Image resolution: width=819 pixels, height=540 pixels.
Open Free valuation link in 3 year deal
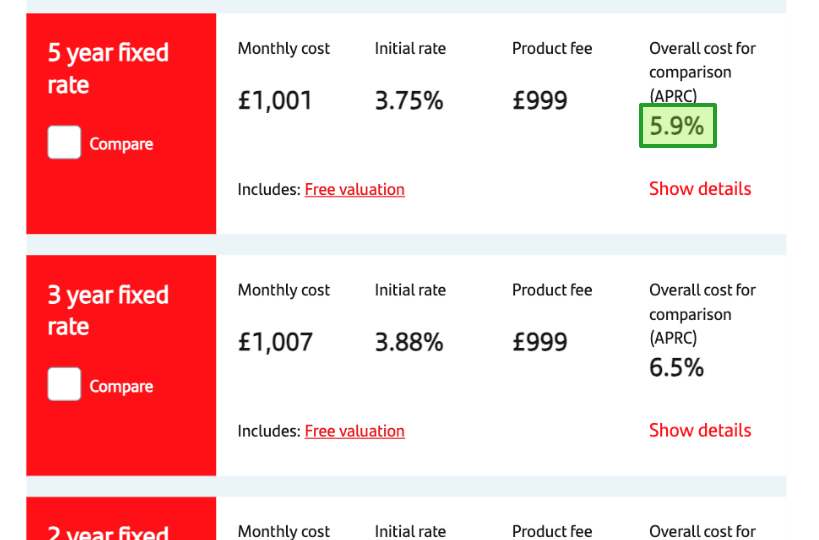354,431
